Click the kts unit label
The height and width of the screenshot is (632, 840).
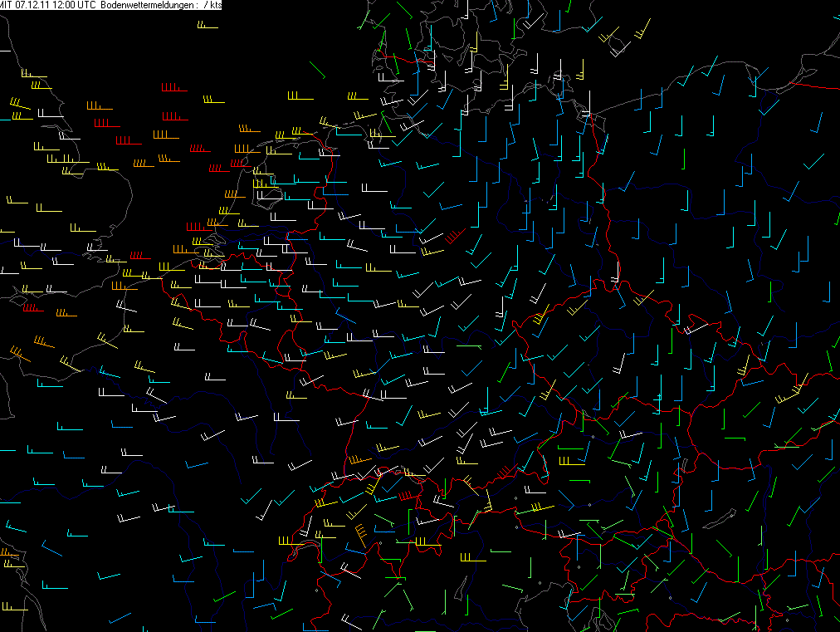217,5
